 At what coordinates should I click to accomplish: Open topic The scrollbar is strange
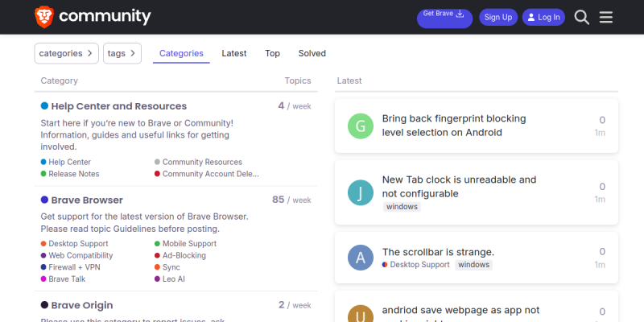(x=438, y=252)
